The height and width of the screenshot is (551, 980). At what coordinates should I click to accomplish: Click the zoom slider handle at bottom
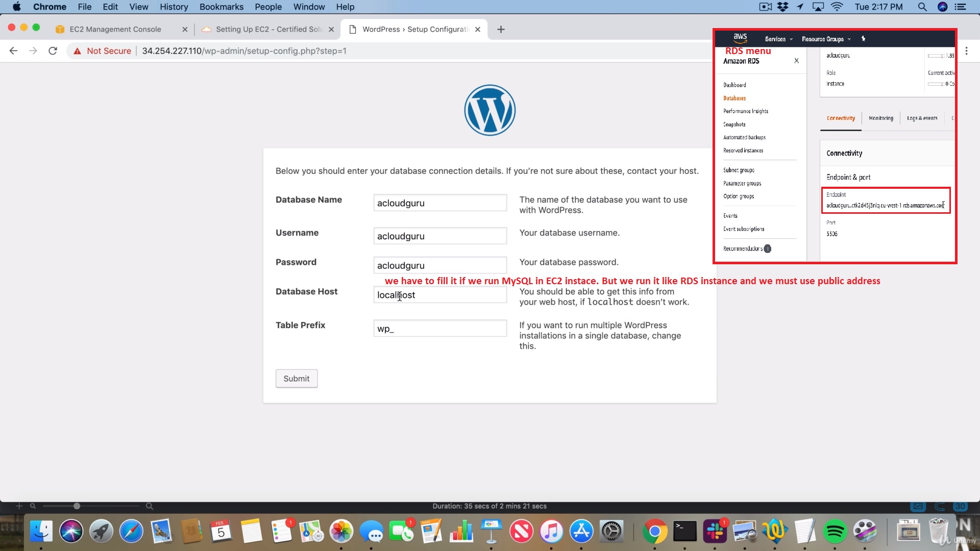(x=77, y=506)
